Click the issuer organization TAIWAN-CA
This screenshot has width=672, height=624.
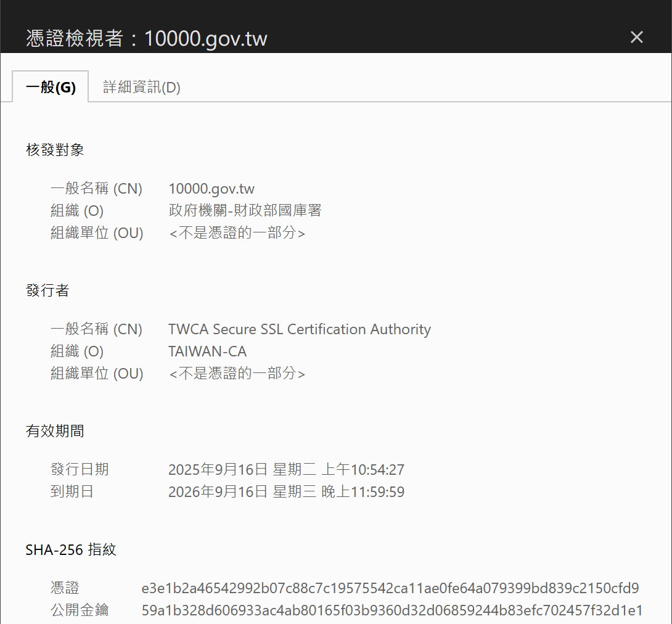tap(200, 351)
